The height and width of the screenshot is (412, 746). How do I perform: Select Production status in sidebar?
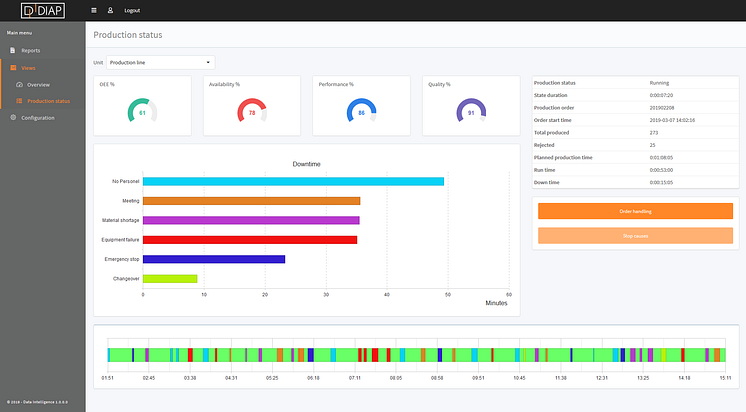point(49,101)
